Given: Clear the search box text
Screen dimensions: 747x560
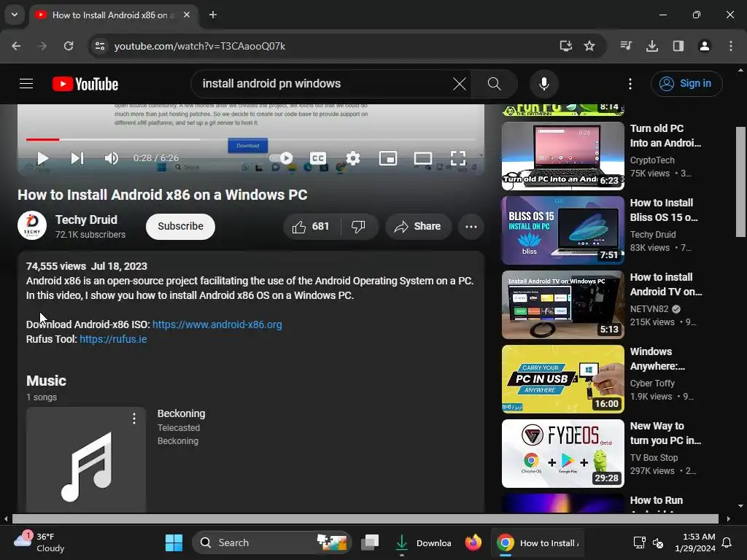Looking at the screenshot, I should click(x=460, y=84).
